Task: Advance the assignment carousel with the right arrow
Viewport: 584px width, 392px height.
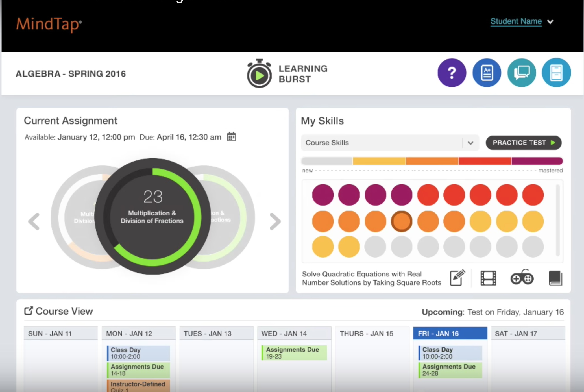Action: (274, 221)
